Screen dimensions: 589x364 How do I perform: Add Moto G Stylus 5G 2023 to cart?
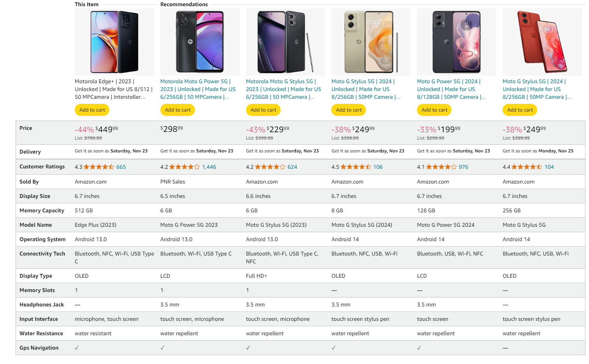tap(264, 110)
